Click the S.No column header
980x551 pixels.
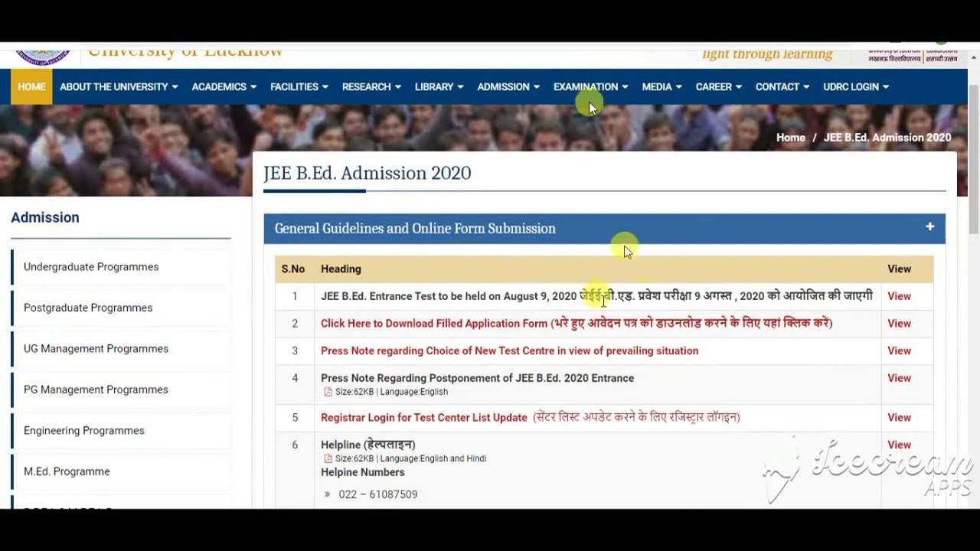[292, 269]
